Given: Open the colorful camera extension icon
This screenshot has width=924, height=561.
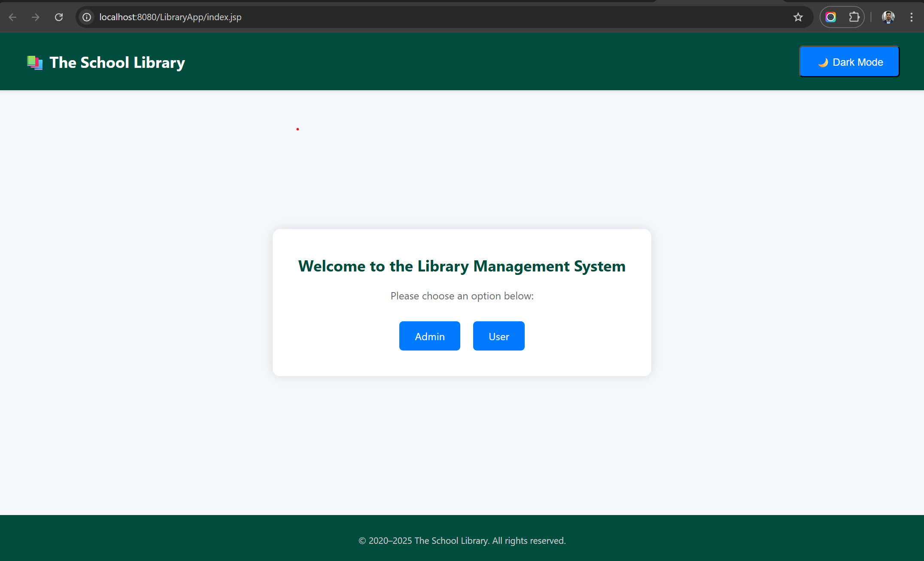Looking at the screenshot, I should tap(830, 17).
